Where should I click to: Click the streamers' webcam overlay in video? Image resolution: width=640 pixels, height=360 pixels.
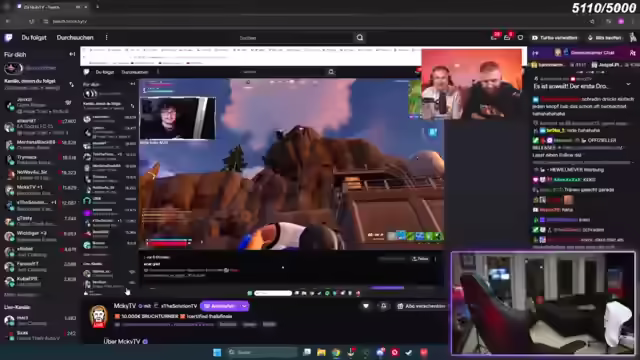[x=471, y=84]
